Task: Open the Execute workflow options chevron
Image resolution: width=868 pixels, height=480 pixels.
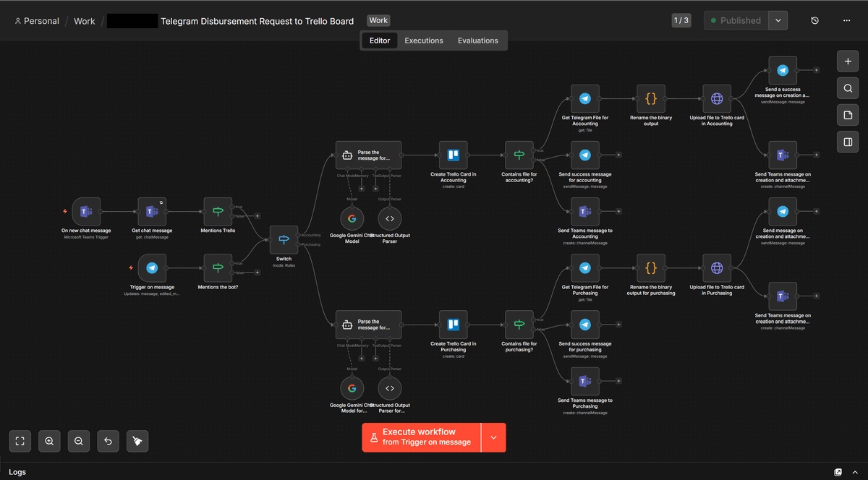Action: [x=493, y=437]
